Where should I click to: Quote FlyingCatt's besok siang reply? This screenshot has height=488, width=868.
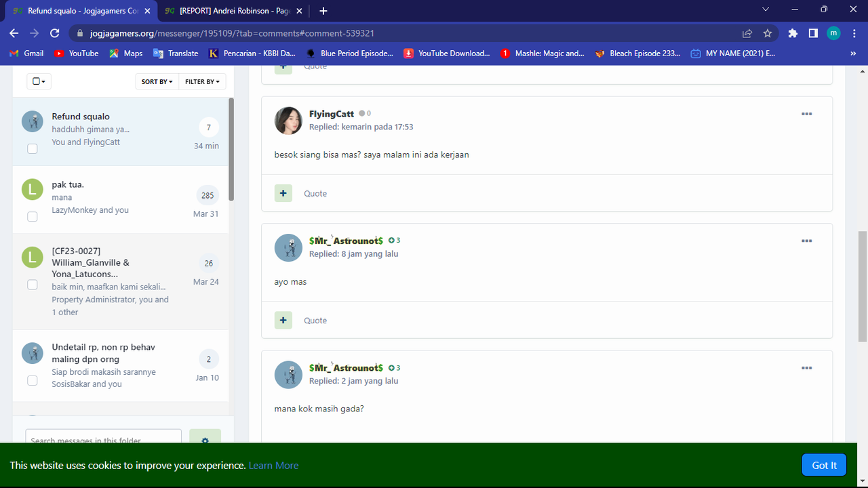(x=315, y=193)
